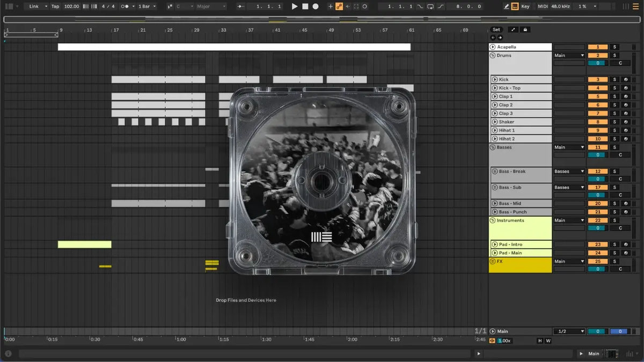
Task: Click the Set locator button
Action: 496,29
